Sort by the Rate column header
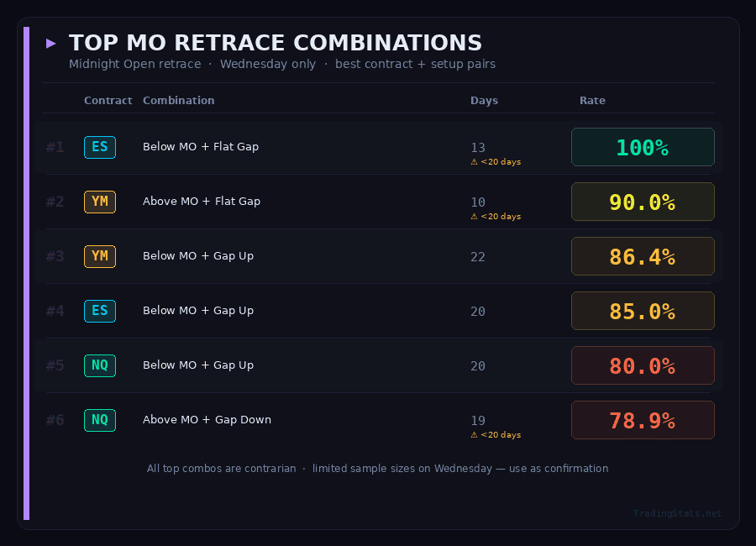The width and height of the screenshot is (756, 546). [x=592, y=101]
